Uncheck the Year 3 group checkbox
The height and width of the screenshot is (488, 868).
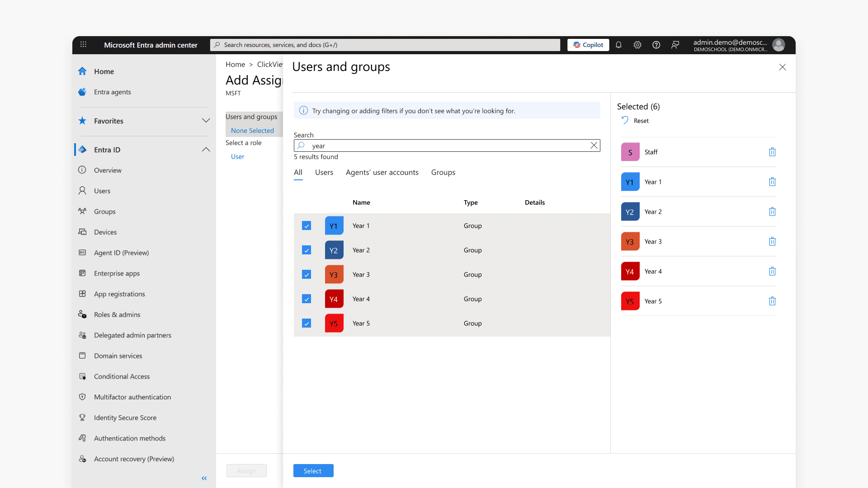(307, 274)
